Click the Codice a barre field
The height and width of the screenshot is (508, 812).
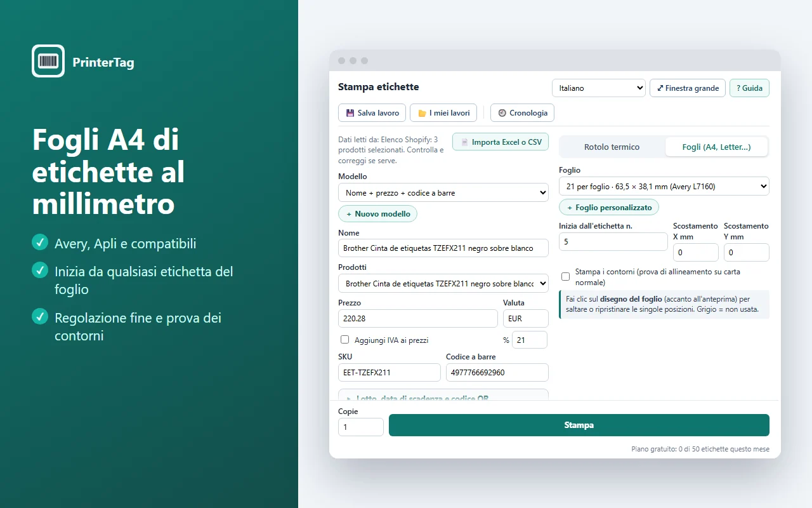[x=497, y=373]
